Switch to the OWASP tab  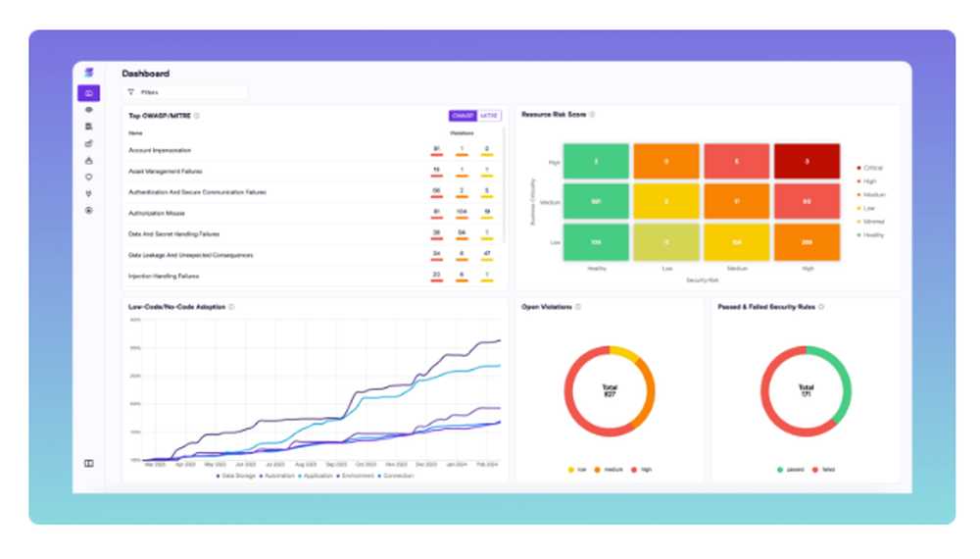(463, 116)
